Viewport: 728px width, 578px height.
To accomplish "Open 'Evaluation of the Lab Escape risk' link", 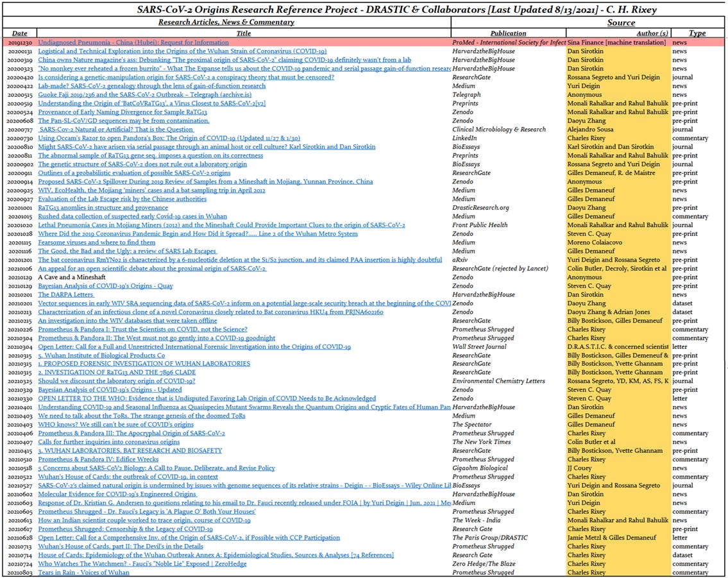I will tap(122, 199).
